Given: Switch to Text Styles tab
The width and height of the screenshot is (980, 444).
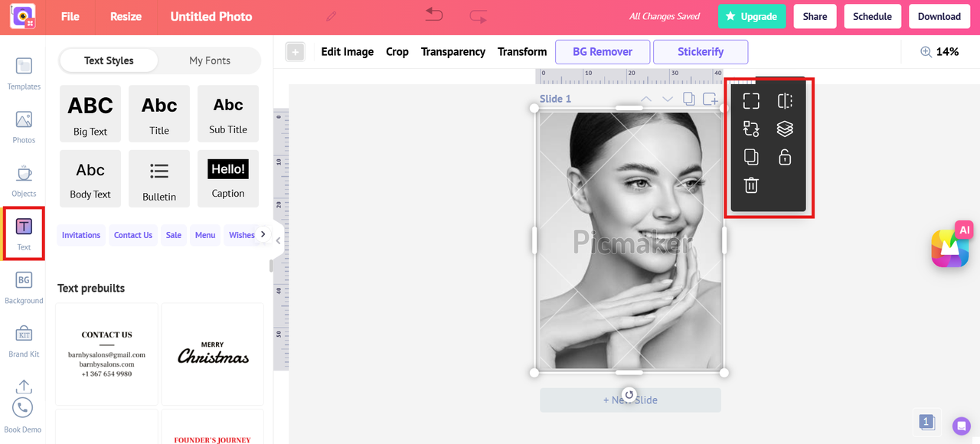Looking at the screenshot, I should pyautogui.click(x=109, y=60).
